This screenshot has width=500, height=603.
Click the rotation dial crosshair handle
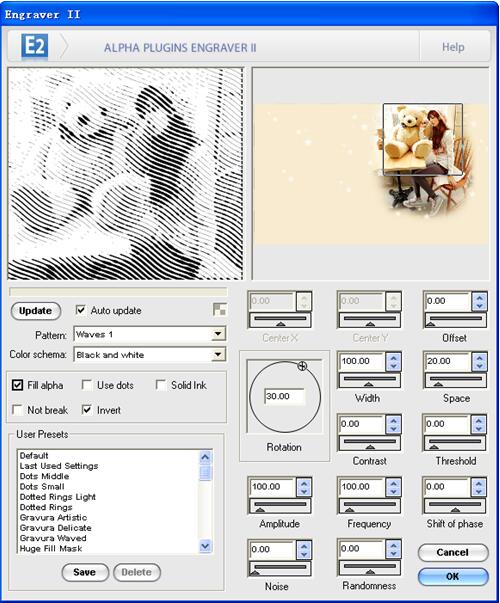302,366
